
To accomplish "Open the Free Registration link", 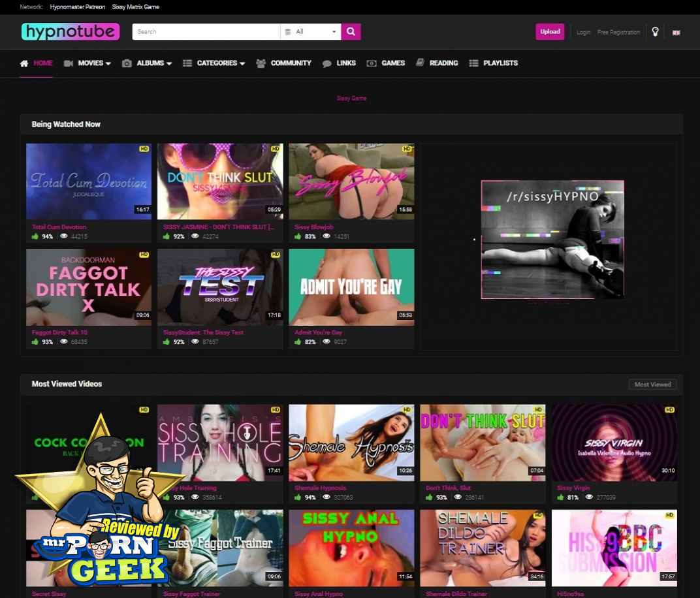I will coord(619,32).
